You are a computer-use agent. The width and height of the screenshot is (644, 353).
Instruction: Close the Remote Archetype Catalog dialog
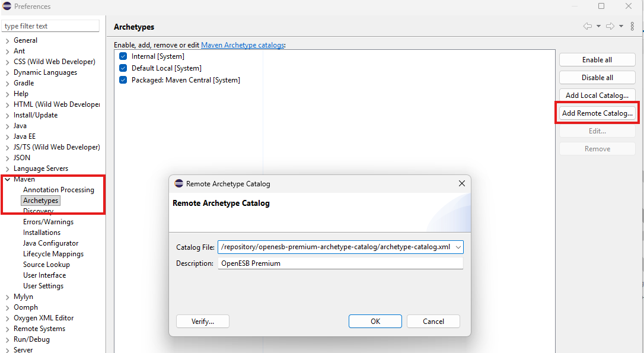click(x=461, y=183)
